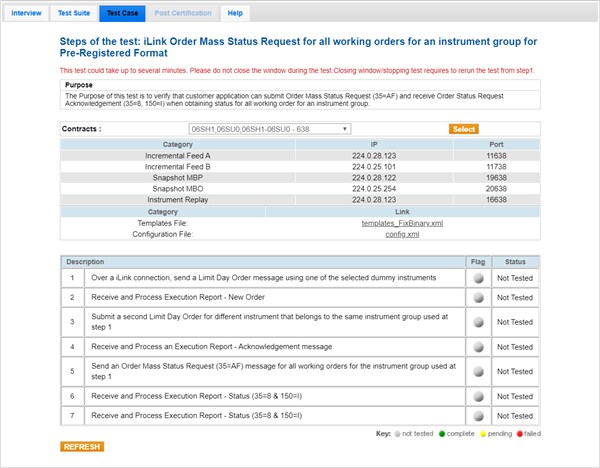Go to the Post Certification tab
600x468 pixels.
[183, 13]
